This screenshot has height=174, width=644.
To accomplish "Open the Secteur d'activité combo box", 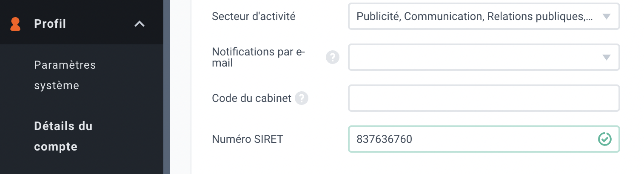I will pyautogui.click(x=484, y=16).
